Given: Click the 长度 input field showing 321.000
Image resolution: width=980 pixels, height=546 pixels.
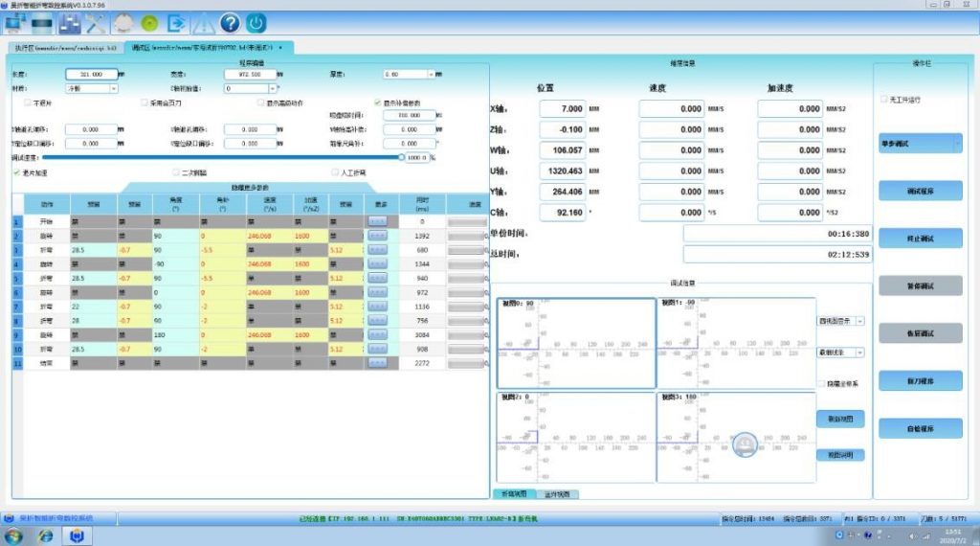Looking at the screenshot, I should pyautogui.click(x=91, y=75).
